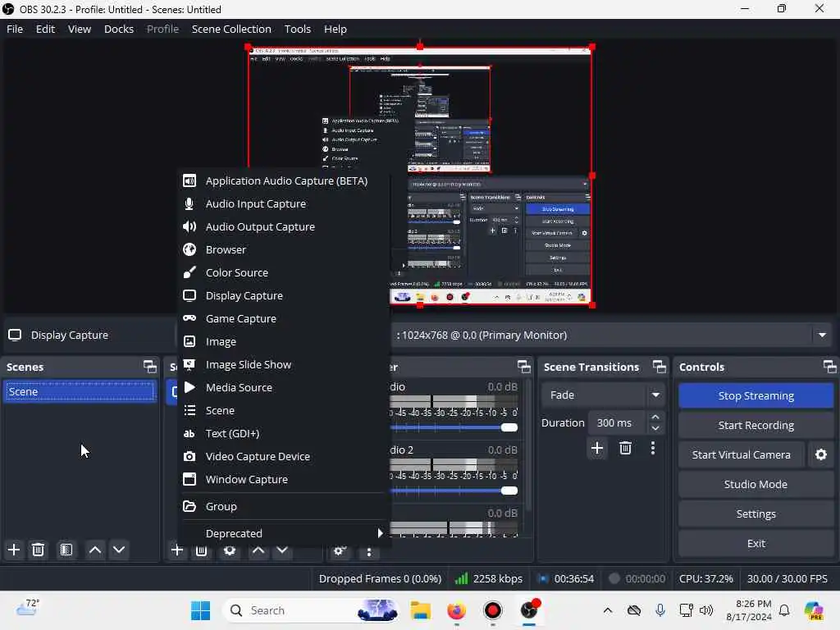The width and height of the screenshot is (840, 630).
Task: Remove selected source with trash icon
Action: 201,550
